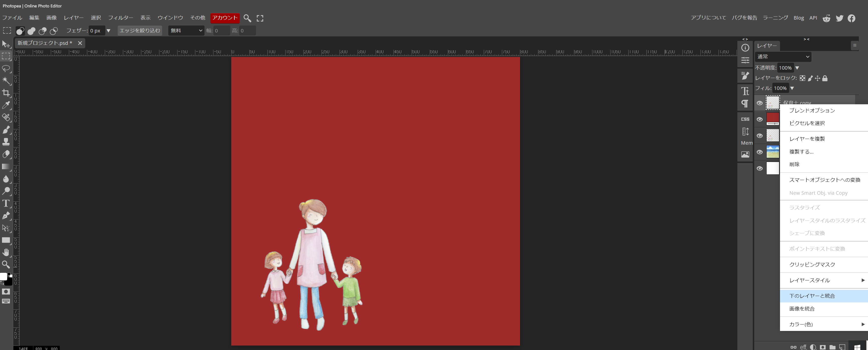Image resolution: width=868 pixels, height=350 pixels.
Task: Choose 下のレイヤーと統合 from context menu
Action: (812, 296)
